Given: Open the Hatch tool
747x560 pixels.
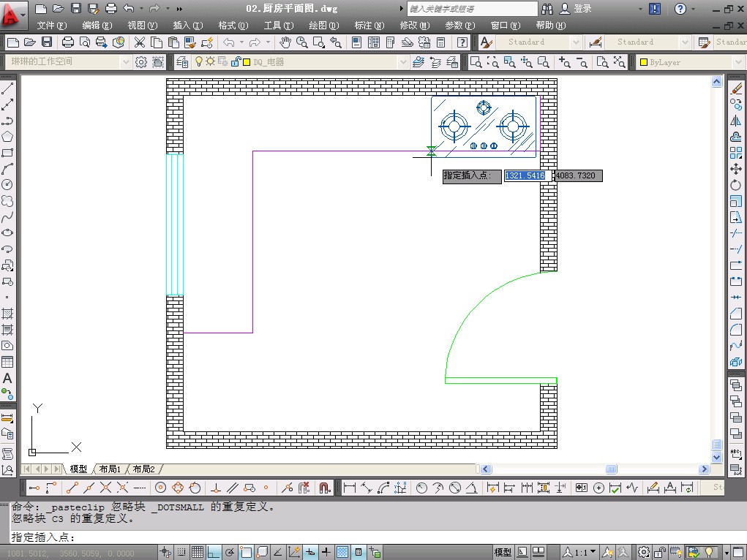Looking at the screenshot, I should tap(7, 314).
